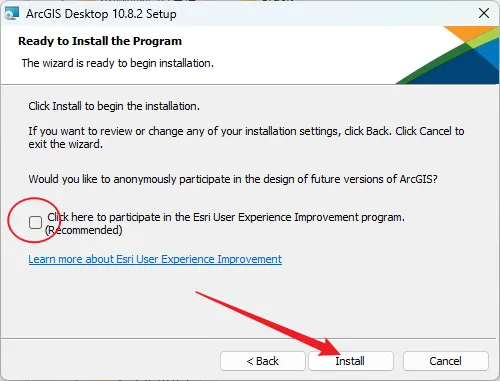The width and height of the screenshot is (500, 381).
Task: Click the 'exit the wizard.' line of text
Action: (x=66, y=144)
